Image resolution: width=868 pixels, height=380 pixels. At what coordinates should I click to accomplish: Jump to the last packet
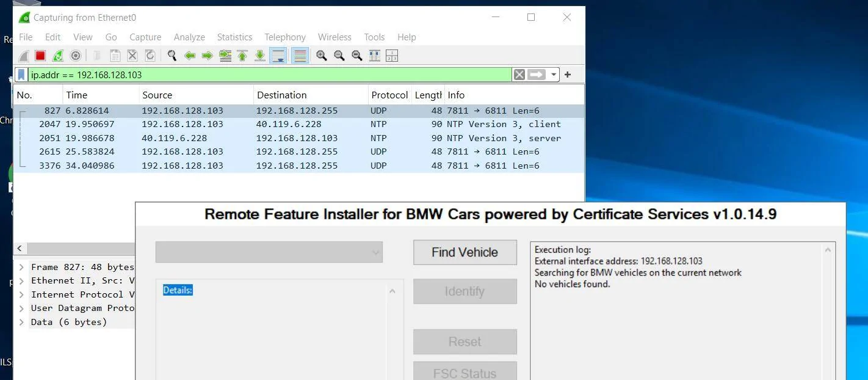point(260,56)
